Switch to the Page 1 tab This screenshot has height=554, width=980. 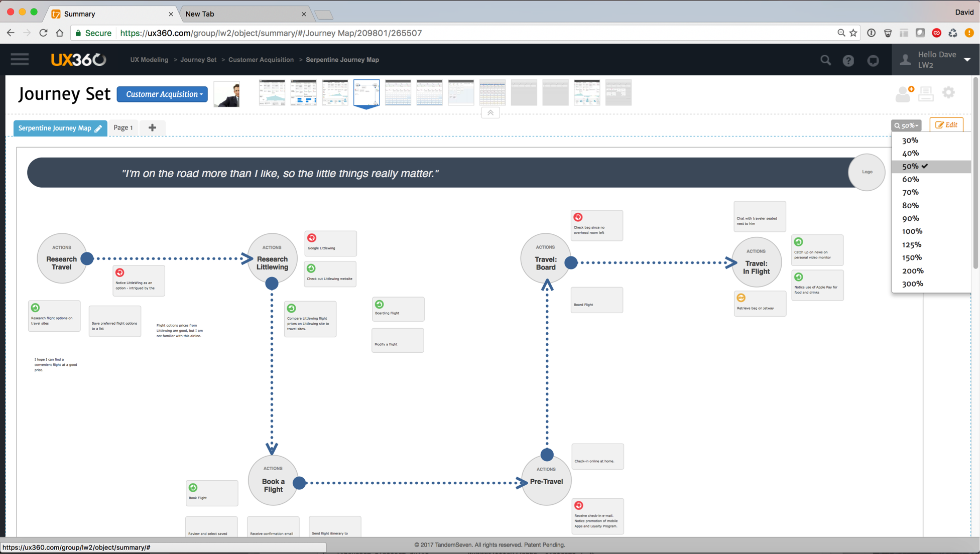(123, 127)
